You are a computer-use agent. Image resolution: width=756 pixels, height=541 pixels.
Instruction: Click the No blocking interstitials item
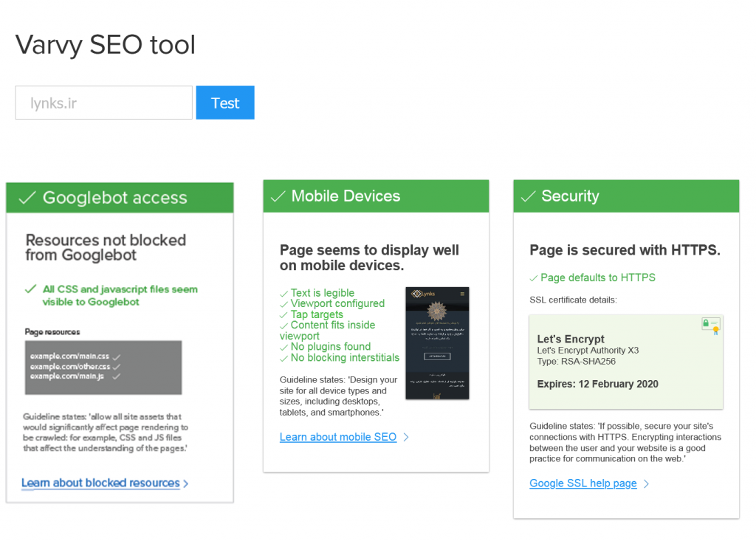[x=346, y=358]
